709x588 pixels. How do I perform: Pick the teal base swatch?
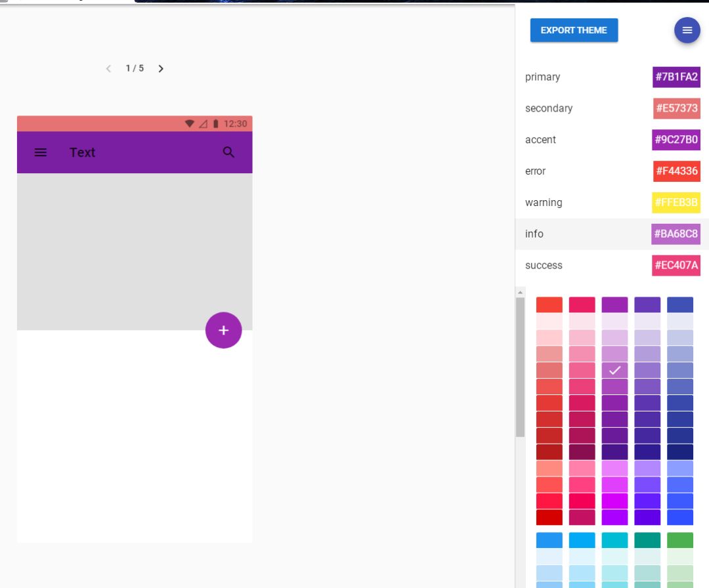[647, 540]
